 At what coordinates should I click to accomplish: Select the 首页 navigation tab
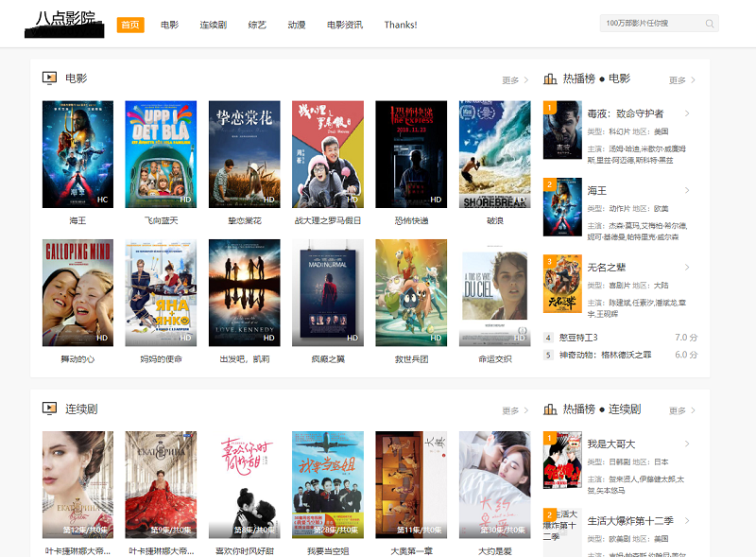point(130,25)
